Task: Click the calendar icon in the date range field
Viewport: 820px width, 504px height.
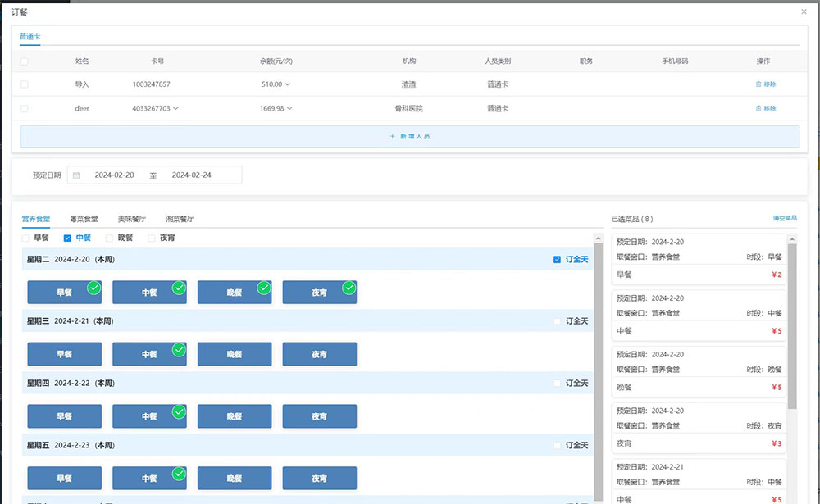Action: (x=76, y=175)
